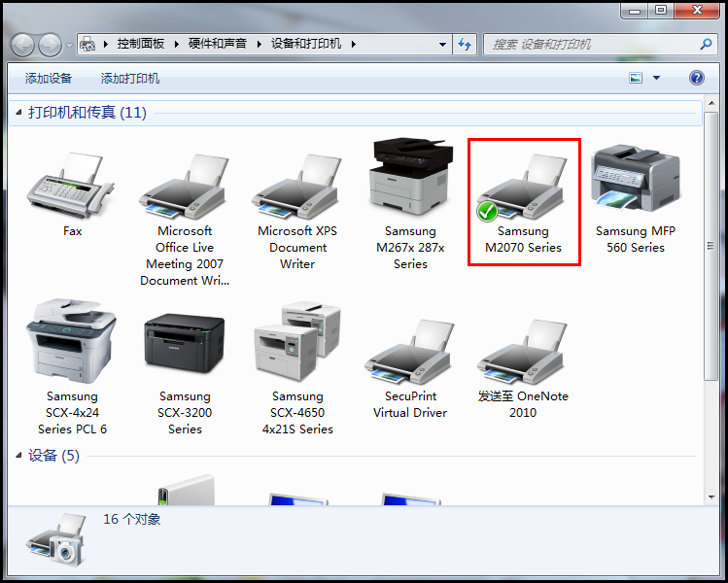The width and height of the screenshot is (728, 583).
Task: Open the view options dropdown arrow
Action: (x=656, y=79)
